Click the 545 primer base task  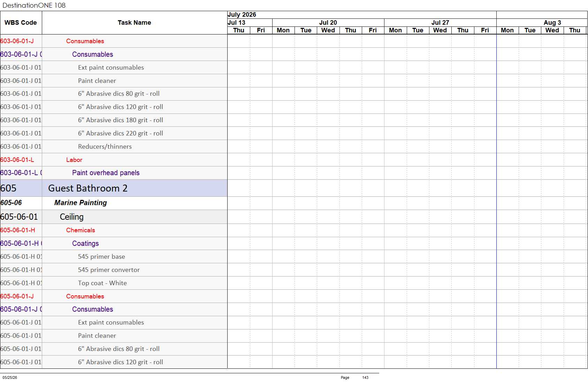101,257
